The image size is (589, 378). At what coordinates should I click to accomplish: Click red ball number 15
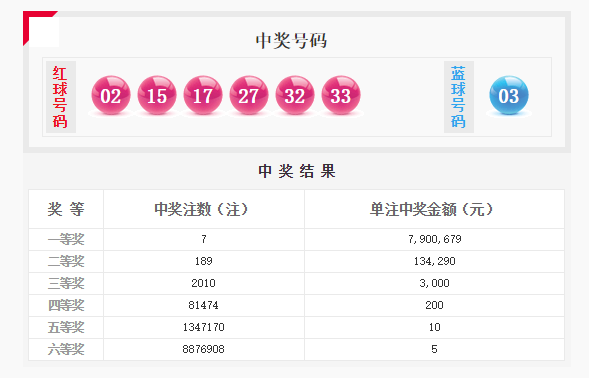click(x=157, y=95)
